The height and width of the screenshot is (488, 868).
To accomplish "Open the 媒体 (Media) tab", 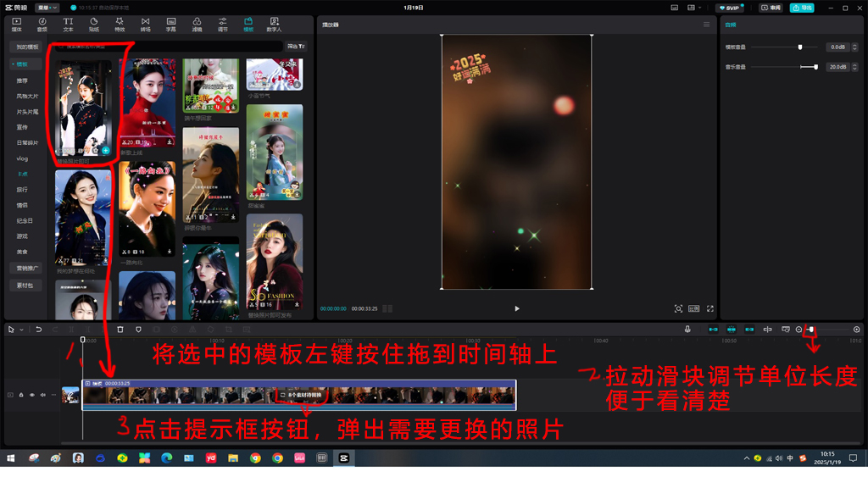I will click(x=17, y=25).
